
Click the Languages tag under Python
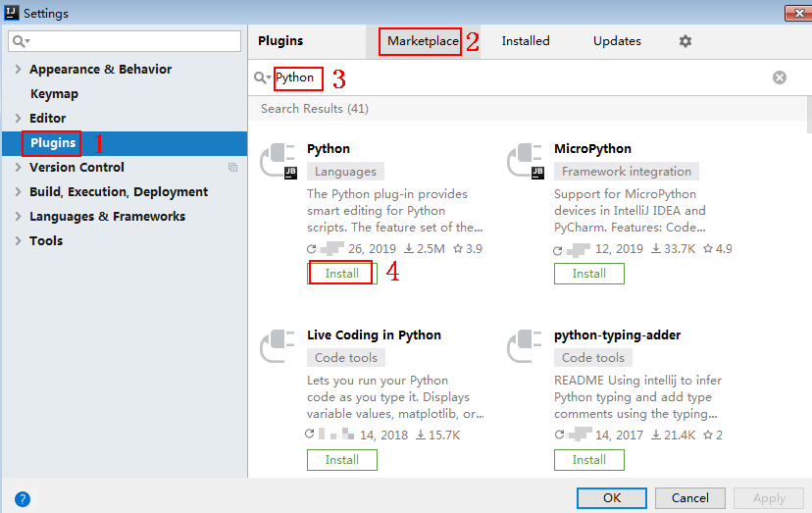click(x=345, y=172)
